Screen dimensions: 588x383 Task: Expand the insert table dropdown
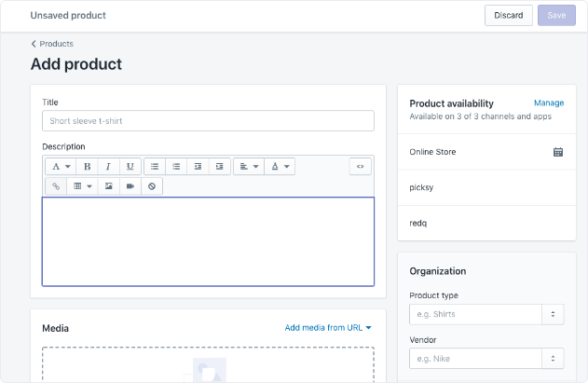click(x=82, y=186)
